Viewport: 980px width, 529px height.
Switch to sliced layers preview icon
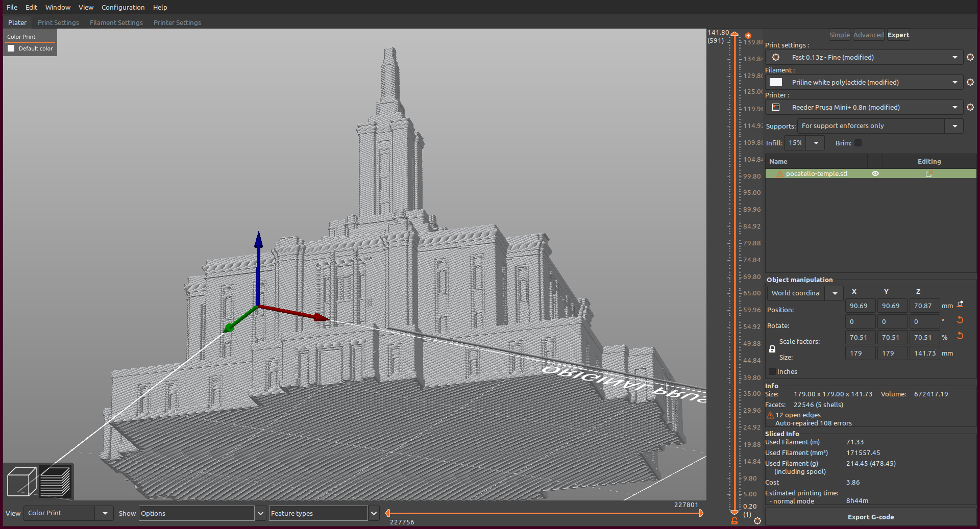coord(55,481)
